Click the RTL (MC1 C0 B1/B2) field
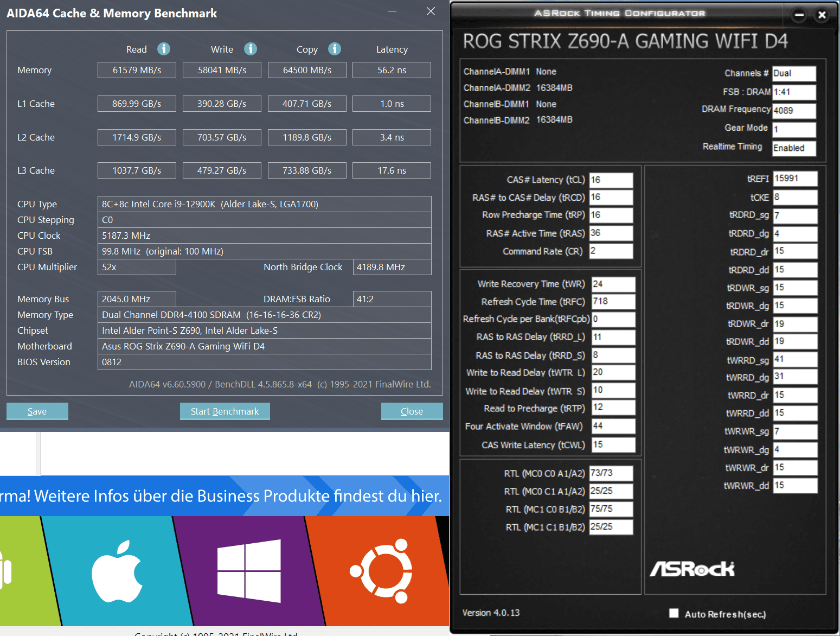 [x=611, y=509]
